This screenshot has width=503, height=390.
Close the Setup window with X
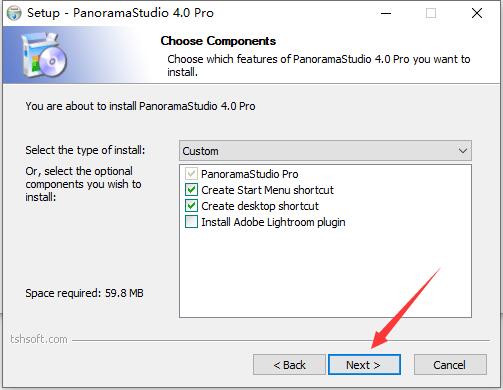click(x=477, y=13)
